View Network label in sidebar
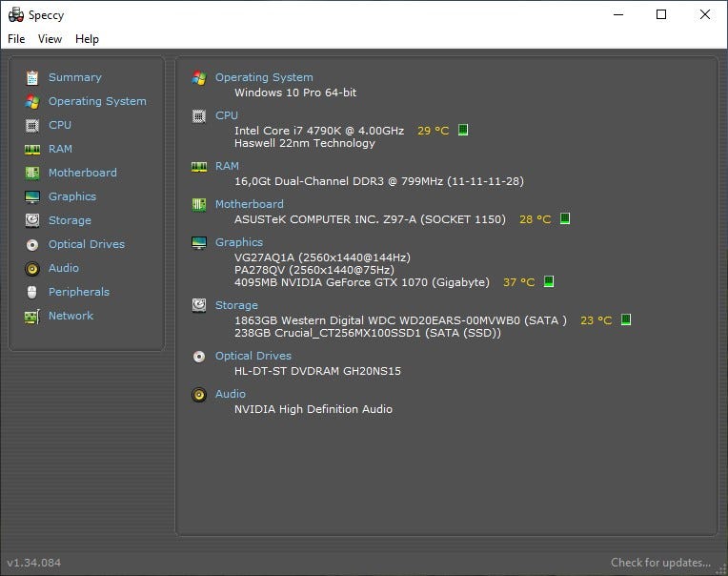Image resolution: width=728 pixels, height=576 pixels. (71, 316)
